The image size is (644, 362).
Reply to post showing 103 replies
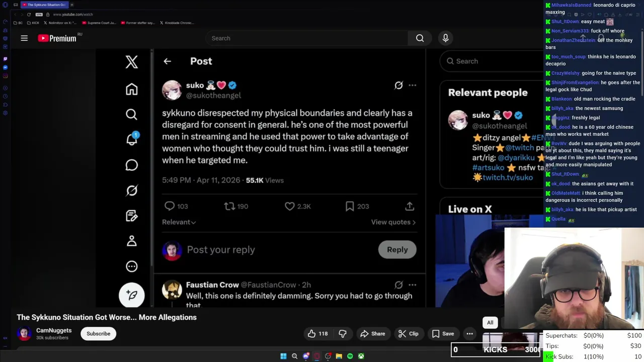tap(176, 206)
